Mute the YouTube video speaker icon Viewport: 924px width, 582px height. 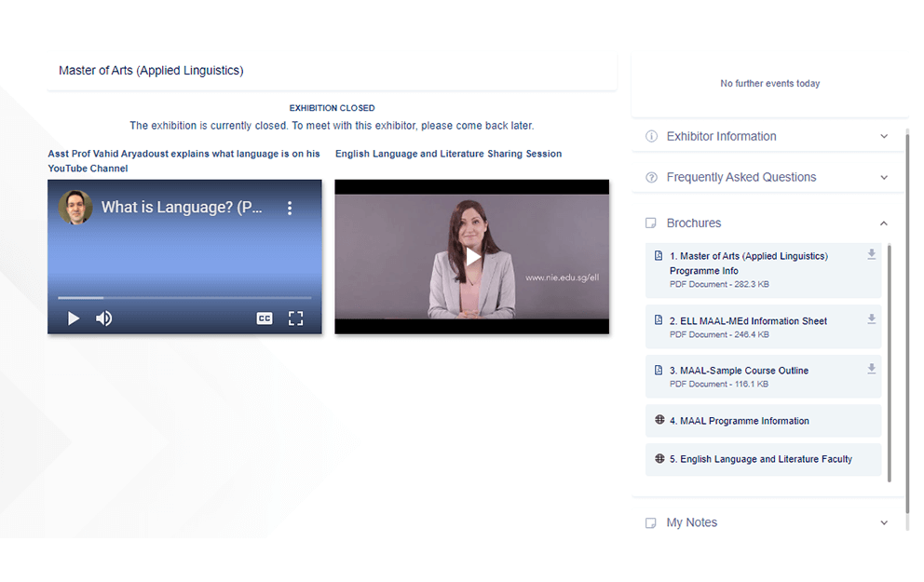[x=103, y=318]
